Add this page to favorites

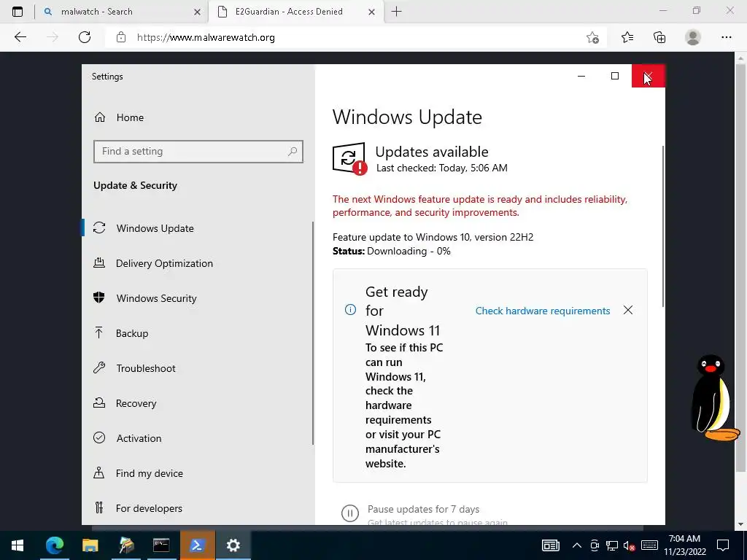tap(592, 37)
